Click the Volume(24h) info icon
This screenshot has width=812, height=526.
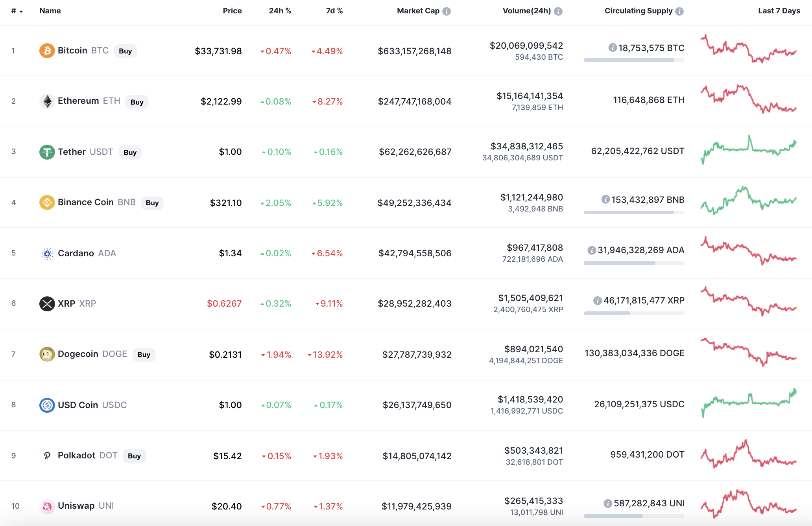558,11
